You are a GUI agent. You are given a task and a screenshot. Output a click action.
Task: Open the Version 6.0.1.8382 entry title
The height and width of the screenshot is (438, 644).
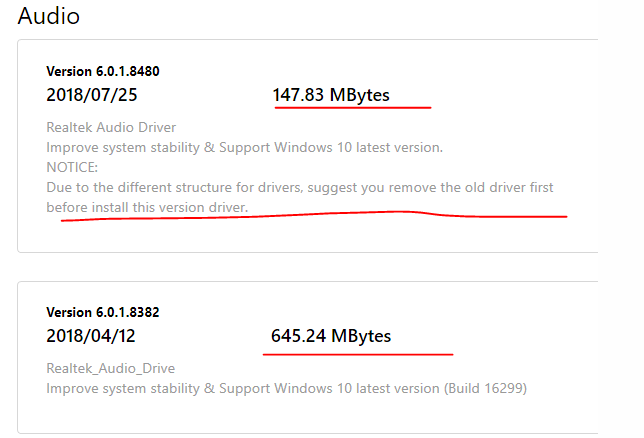tap(103, 313)
